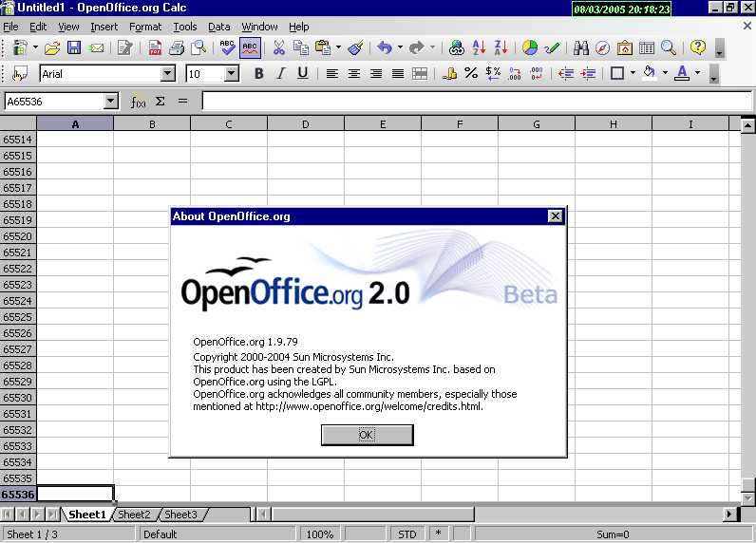Cut selection with scissors icon
This screenshot has width=756, height=543.
(278, 47)
